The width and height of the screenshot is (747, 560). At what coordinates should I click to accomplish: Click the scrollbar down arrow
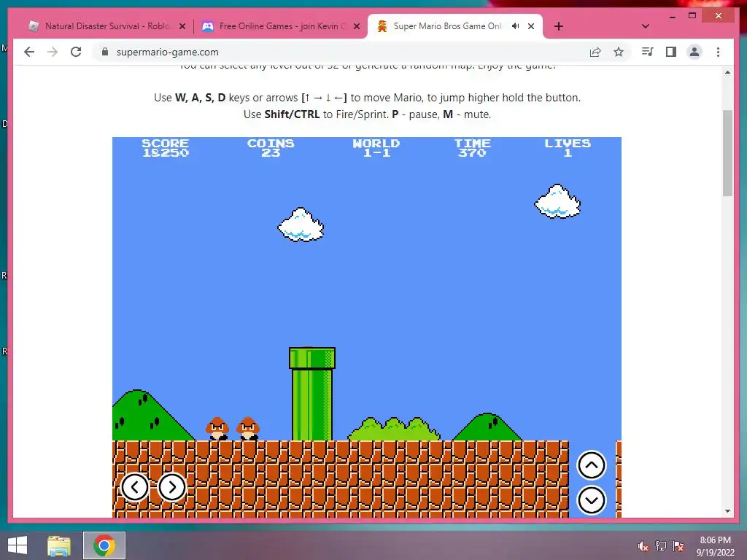click(727, 511)
